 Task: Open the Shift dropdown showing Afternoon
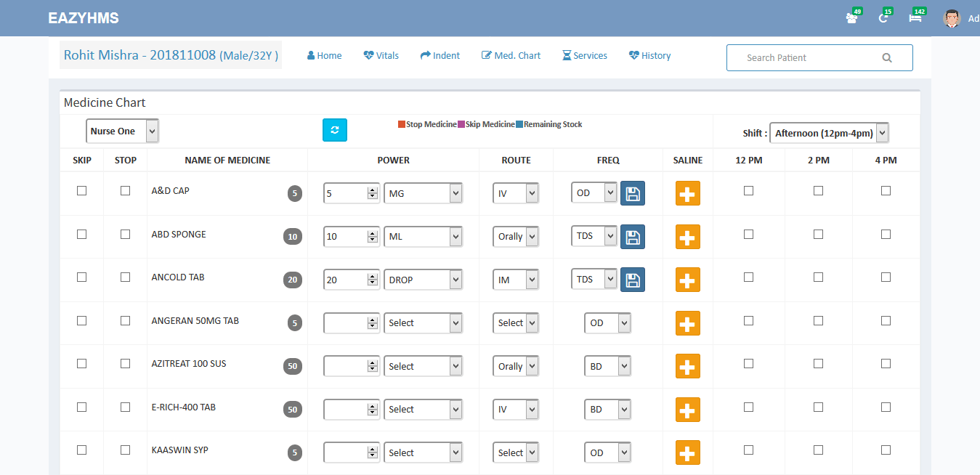[828, 133]
